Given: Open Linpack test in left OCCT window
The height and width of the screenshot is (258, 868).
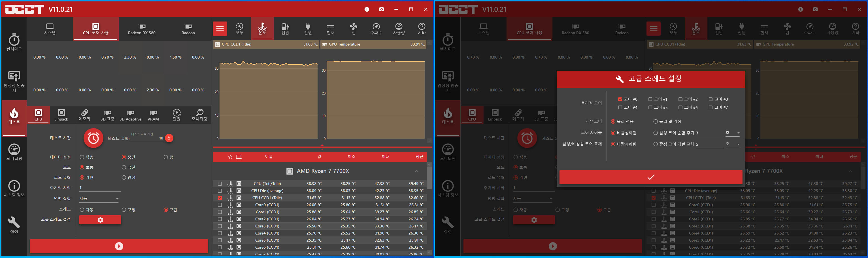Looking at the screenshot, I should [x=61, y=115].
